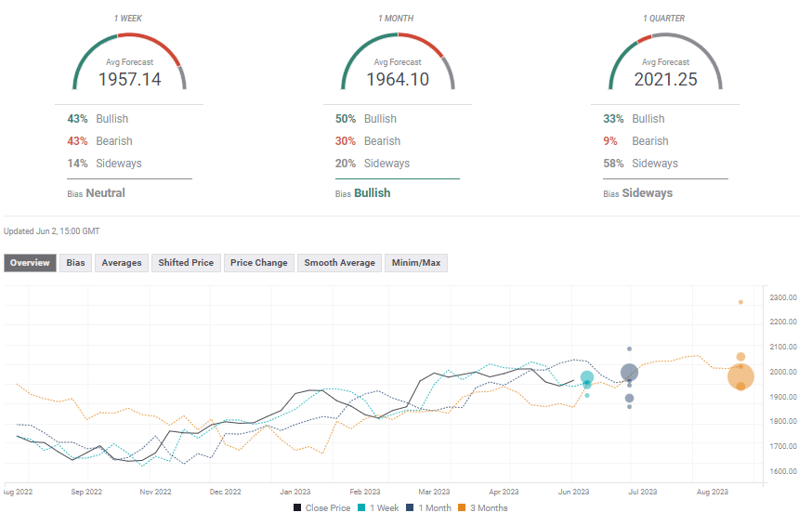812x526 pixels.
Task: Click the 1 Quarter 2021.25 gauge
Action: pyautogui.click(x=664, y=63)
